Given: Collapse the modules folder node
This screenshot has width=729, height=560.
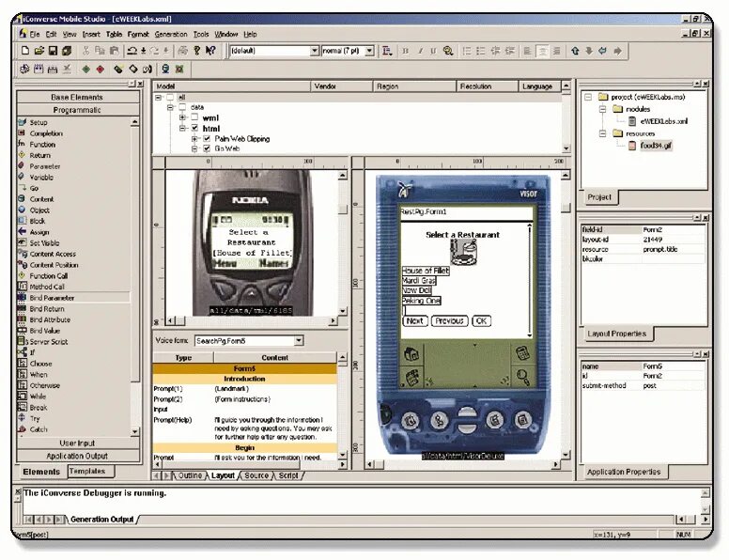Looking at the screenshot, I should [602, 109].
